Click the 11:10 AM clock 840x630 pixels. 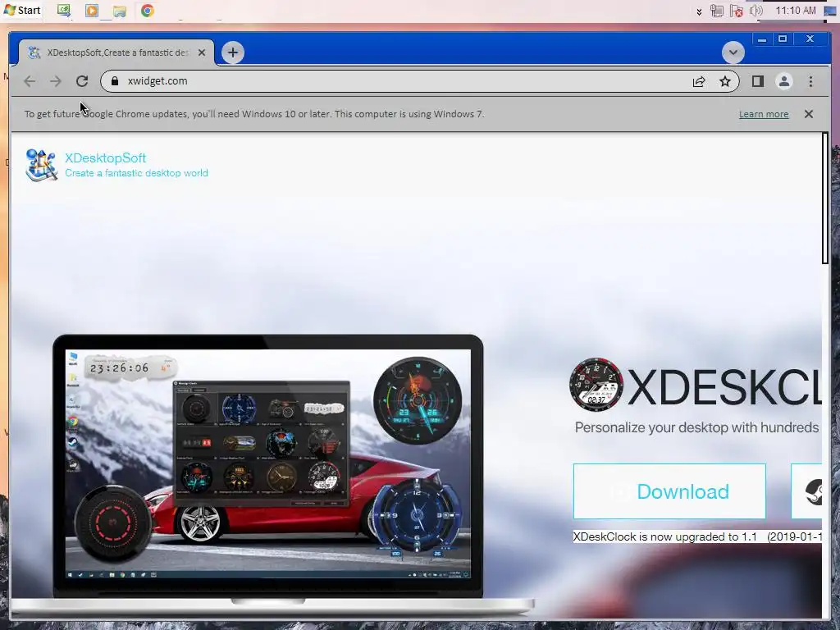[796, 11]
